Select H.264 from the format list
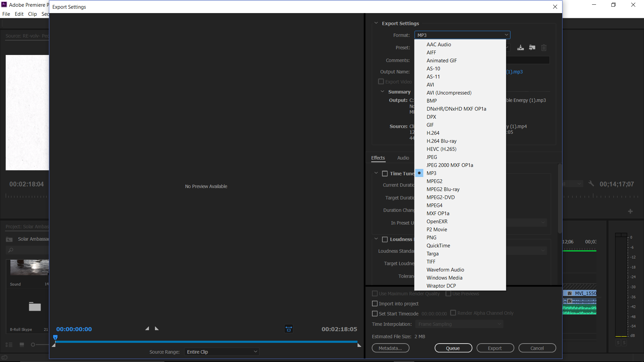The image size is (644, 362). point(433,133)
